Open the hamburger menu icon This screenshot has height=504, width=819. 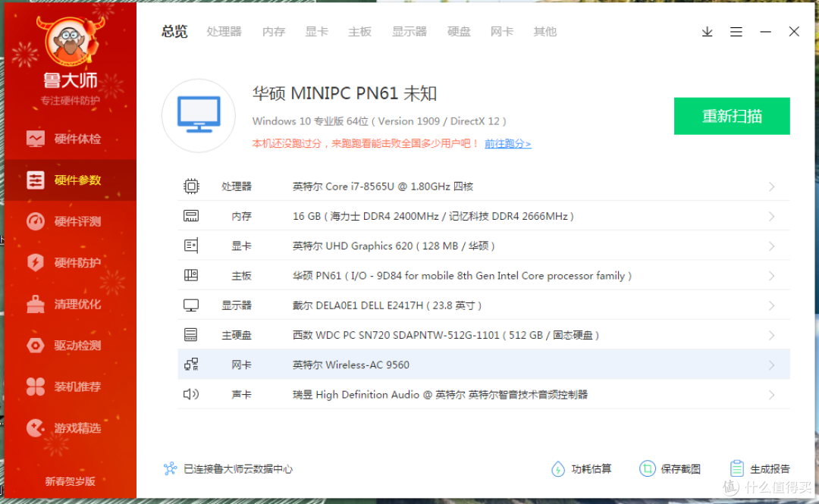click(736, 32)
